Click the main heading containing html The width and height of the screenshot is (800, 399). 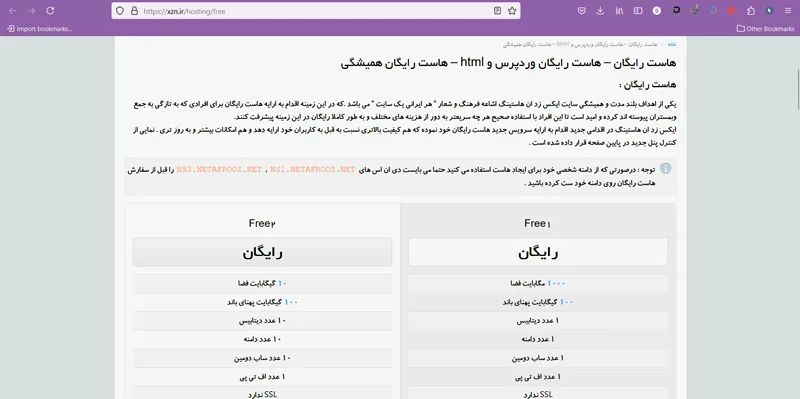pyautogui.click(x=509, y=63)
